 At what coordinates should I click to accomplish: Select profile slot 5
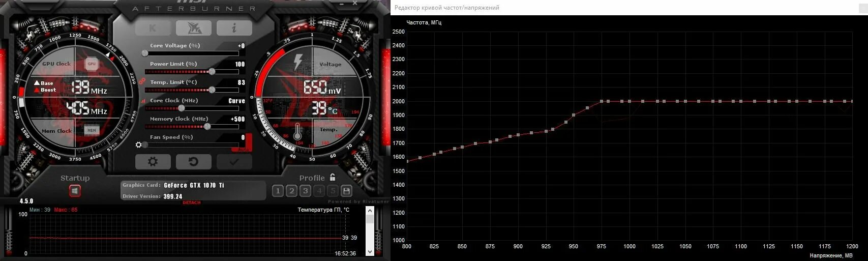click(333, 191)
